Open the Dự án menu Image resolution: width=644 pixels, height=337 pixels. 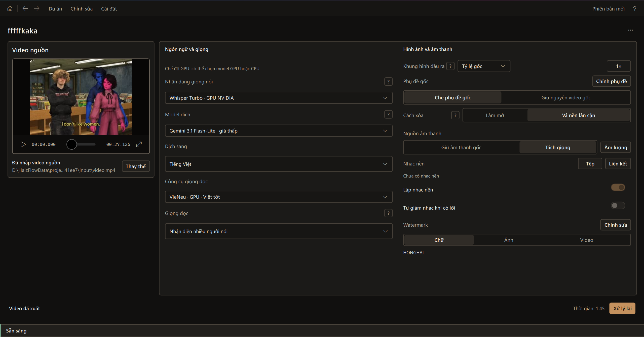tap(55, 9)
